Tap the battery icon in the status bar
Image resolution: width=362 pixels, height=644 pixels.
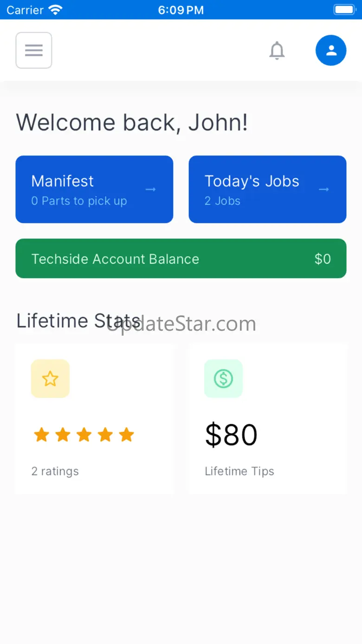click(344, 10)
